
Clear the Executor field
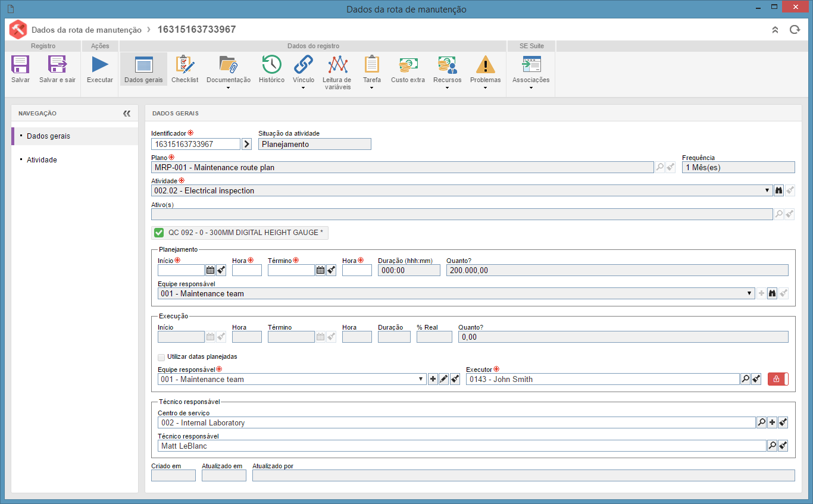tap(756, 379)
